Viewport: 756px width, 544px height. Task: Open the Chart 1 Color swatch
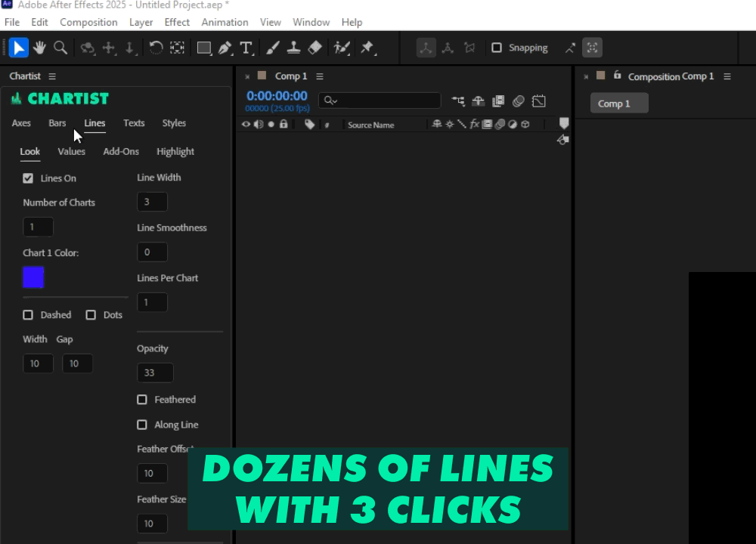[33, 277]
